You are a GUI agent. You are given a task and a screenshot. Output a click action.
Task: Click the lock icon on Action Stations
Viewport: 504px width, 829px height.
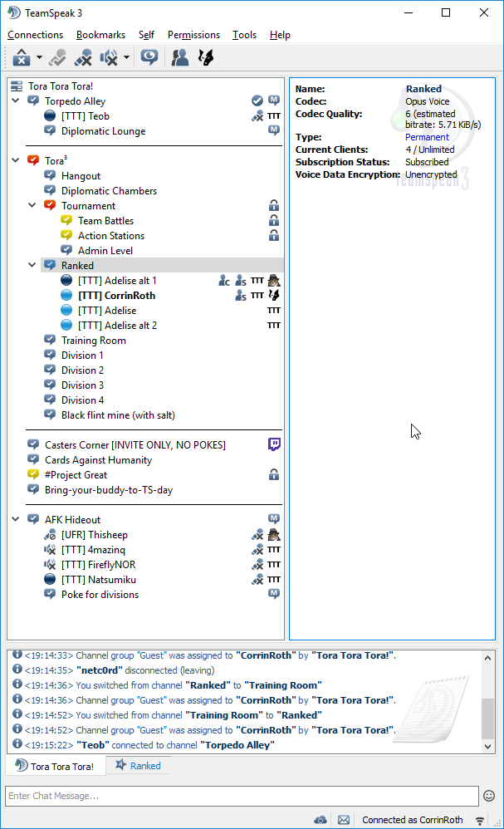click(274, 235)
